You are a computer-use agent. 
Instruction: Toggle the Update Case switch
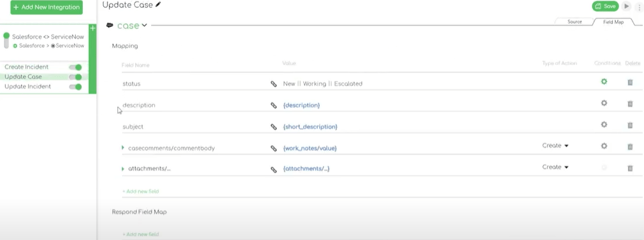click(76, 77)
